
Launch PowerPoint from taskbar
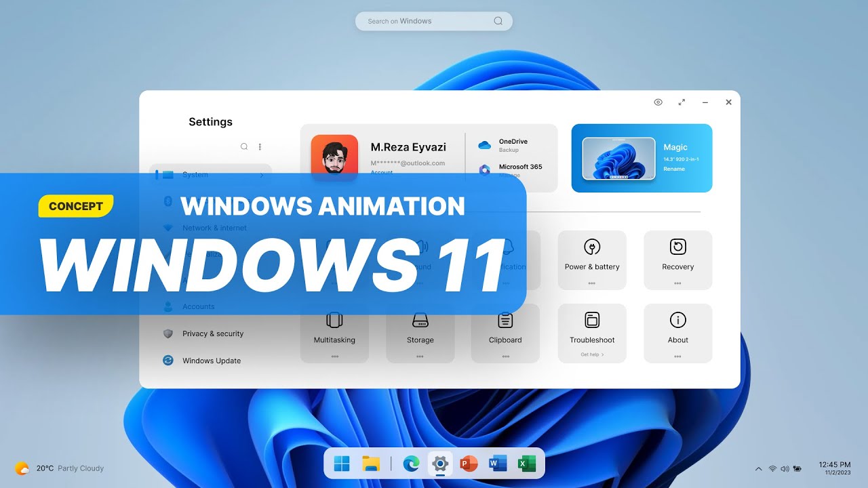(x=469, y=464)
